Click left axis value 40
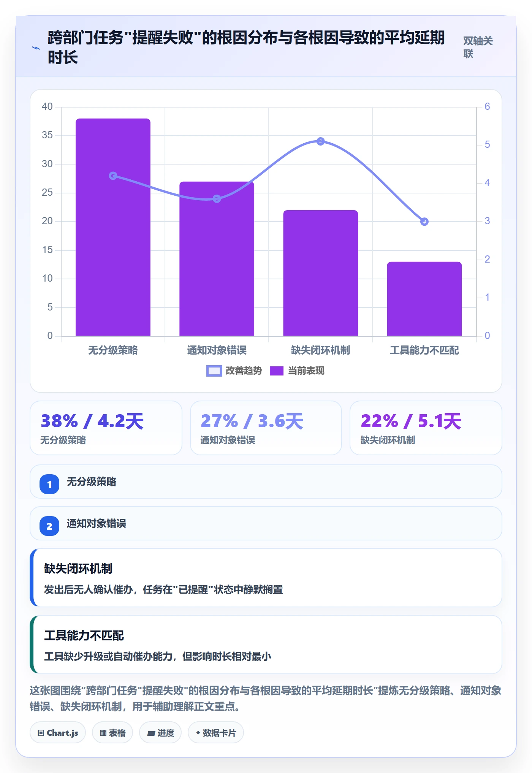The width and height of the screenshot is (532, 773). point(47,106)
